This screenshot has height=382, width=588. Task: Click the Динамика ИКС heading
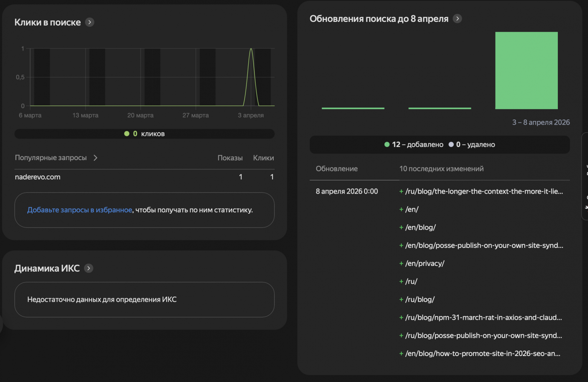click(x=47, y=268)
